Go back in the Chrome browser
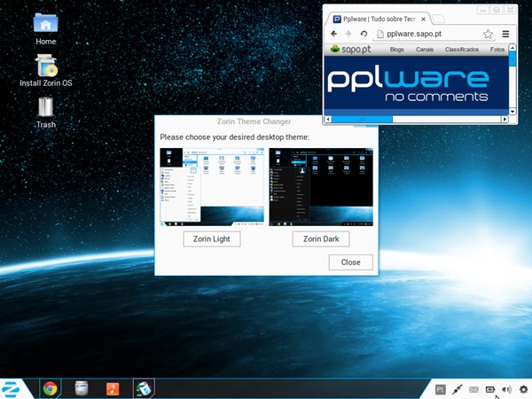Viewport: 532px width, 399px height. [x=334, y=34]
